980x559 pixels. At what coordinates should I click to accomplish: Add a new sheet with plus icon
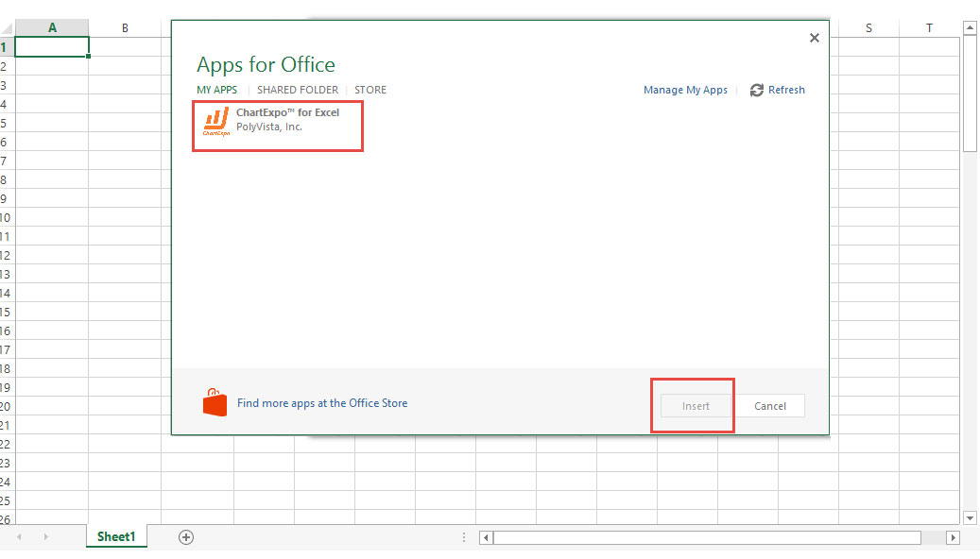pos(185,537)
